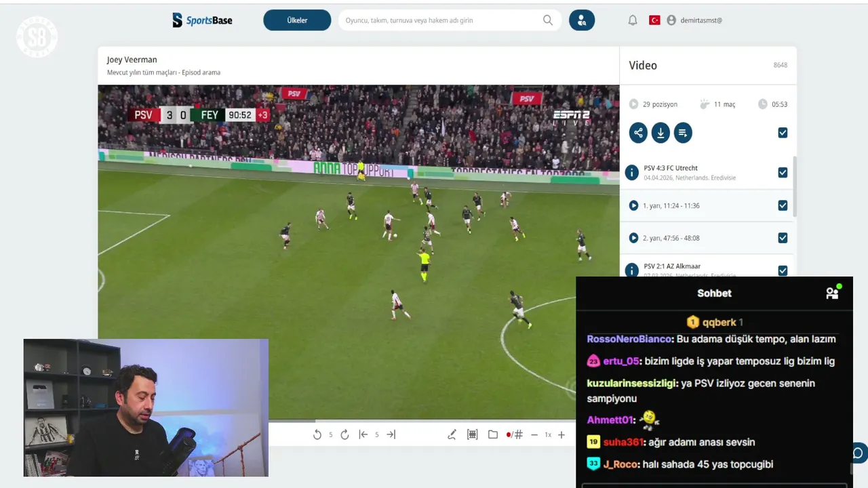The image size is (868, 488).
Task: Click the search magnifier icon
Action: pyautogui.click(x=548, y=20)
